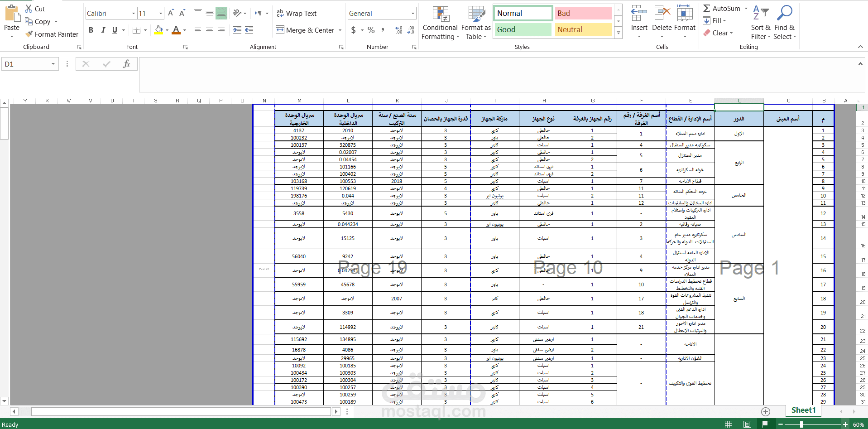
Task: Click the Cut scissors icon
Action: click(29, 9)
